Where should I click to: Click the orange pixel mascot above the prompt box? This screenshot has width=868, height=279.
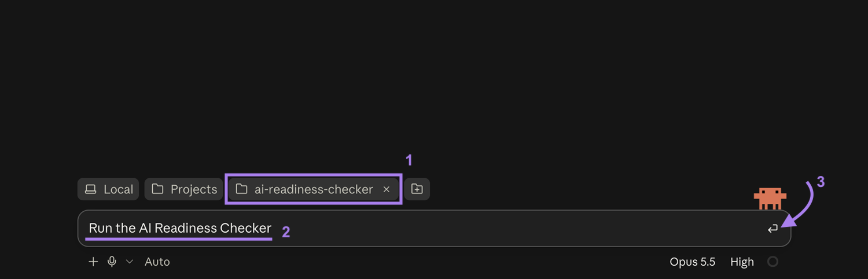(x=770, y=199)
